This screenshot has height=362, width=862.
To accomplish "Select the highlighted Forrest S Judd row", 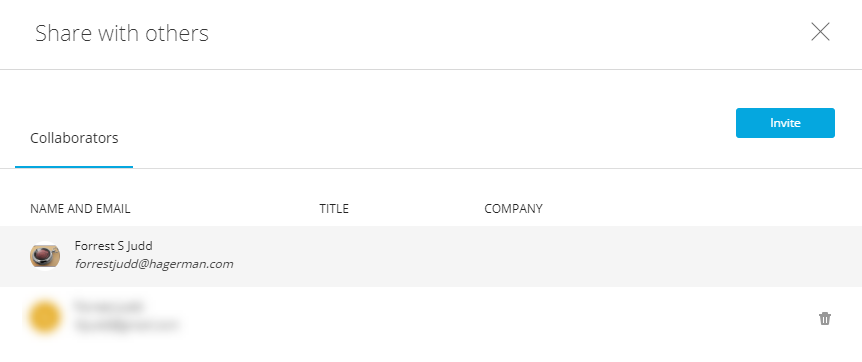I will tap(431, 256).
